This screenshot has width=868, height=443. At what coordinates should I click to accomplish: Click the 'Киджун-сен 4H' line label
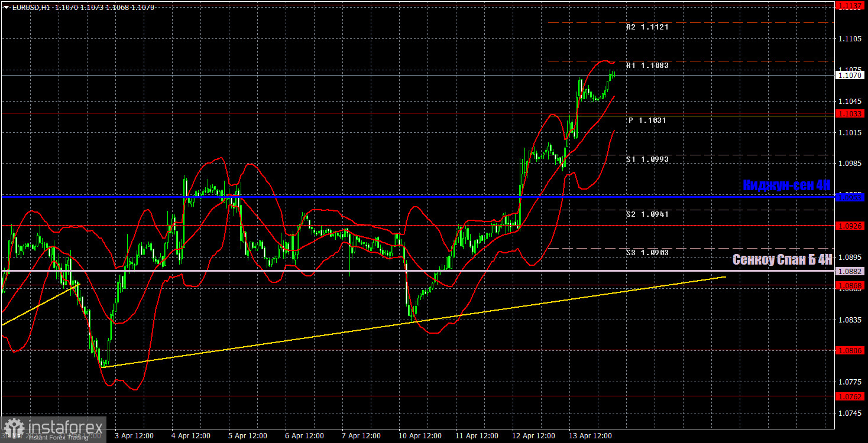click(786, 185)
